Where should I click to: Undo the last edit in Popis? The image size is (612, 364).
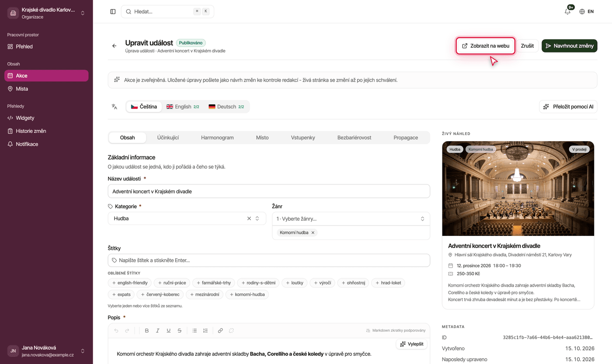coord(116,331)
